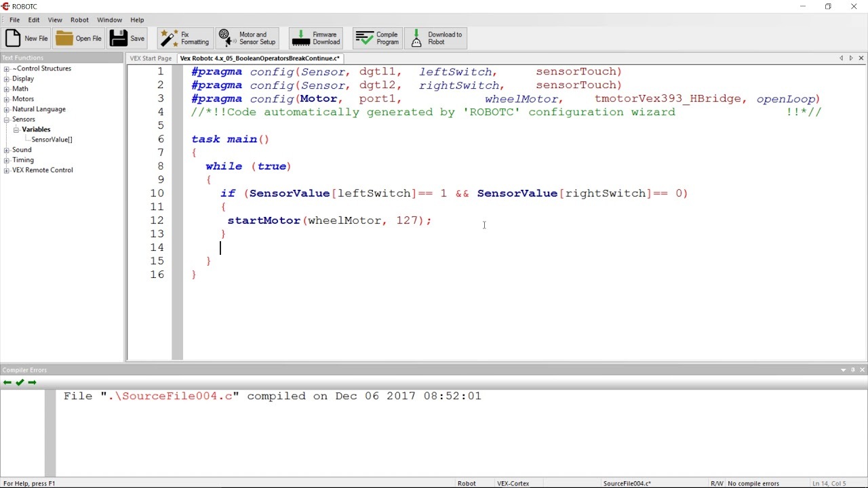The height and width of the screenshot is (488, 868).
Task: Click the compiled SourceFile004.c message
Action: (x=272, y=396)
